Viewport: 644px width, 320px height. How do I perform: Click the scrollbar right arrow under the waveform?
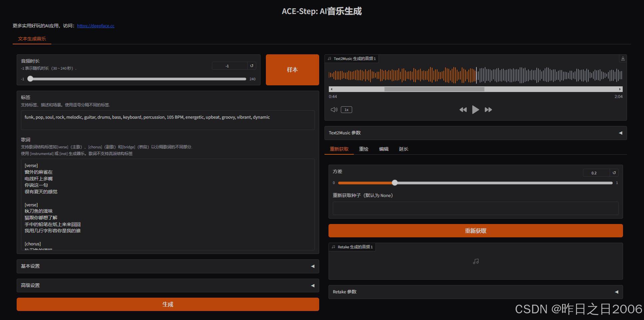[x=620, y=89]
